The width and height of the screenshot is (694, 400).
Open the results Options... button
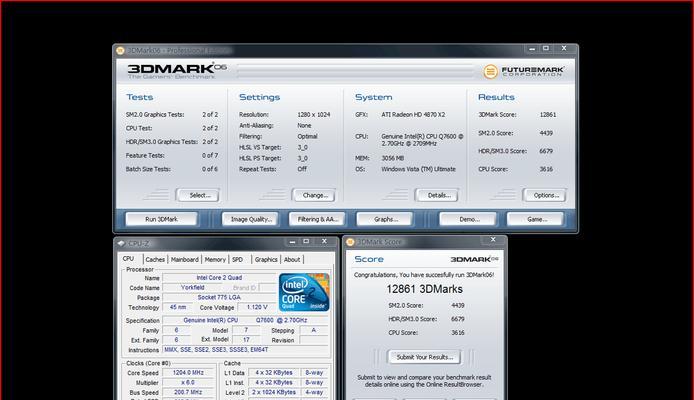pos(544,195)
